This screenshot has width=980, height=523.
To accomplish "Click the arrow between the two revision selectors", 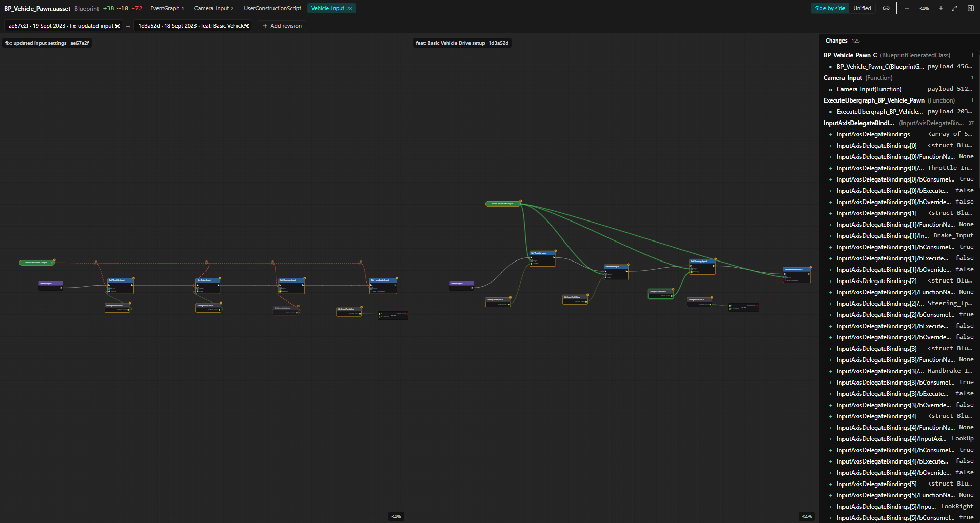I will [x=128, y=26].
